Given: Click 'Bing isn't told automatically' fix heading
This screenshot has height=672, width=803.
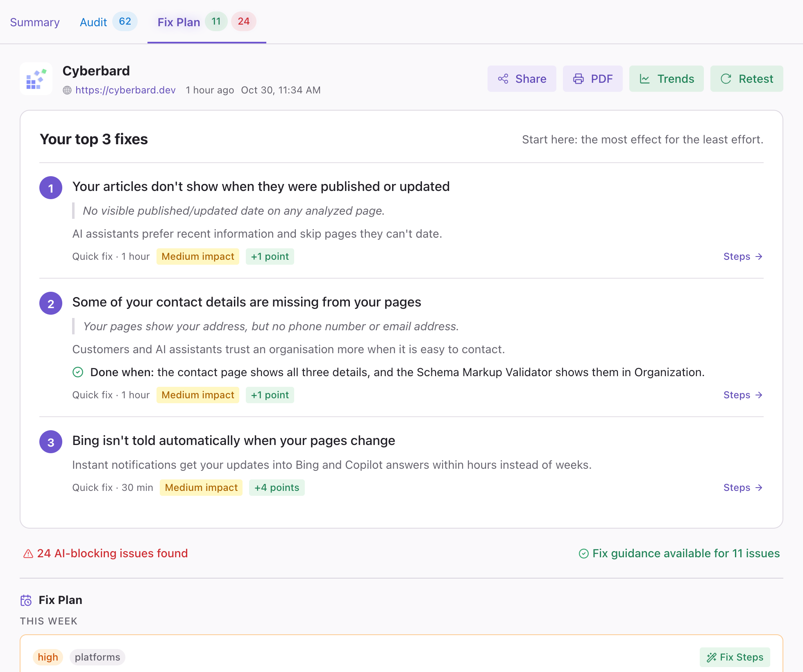Looking at the screenshot, I should (x=234, y=440).
